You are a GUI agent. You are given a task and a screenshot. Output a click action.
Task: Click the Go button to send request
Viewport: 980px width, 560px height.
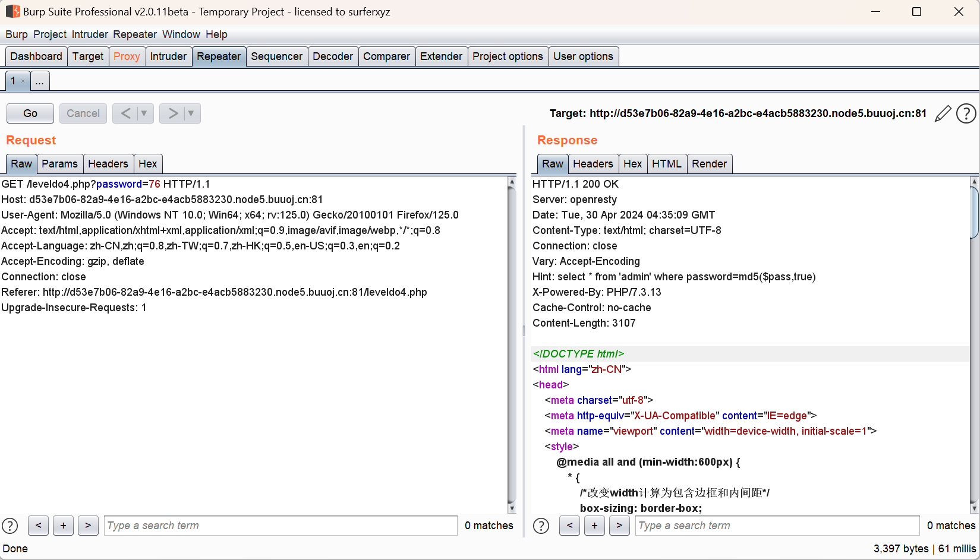click(x=30, y=113)
